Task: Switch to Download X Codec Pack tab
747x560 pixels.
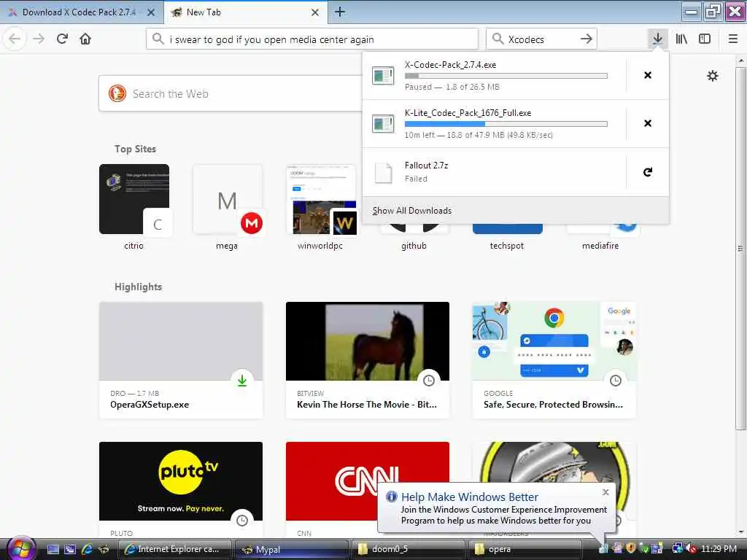Action: 82,12
